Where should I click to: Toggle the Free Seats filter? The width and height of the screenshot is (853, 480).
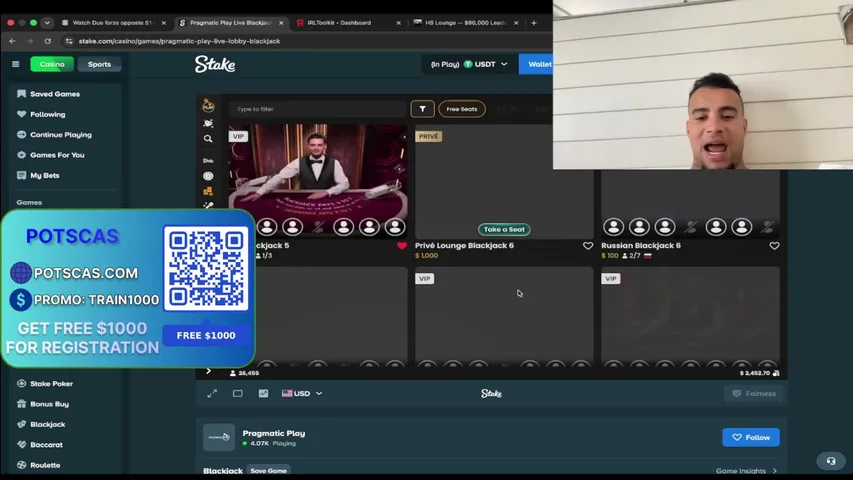[462, 109]
